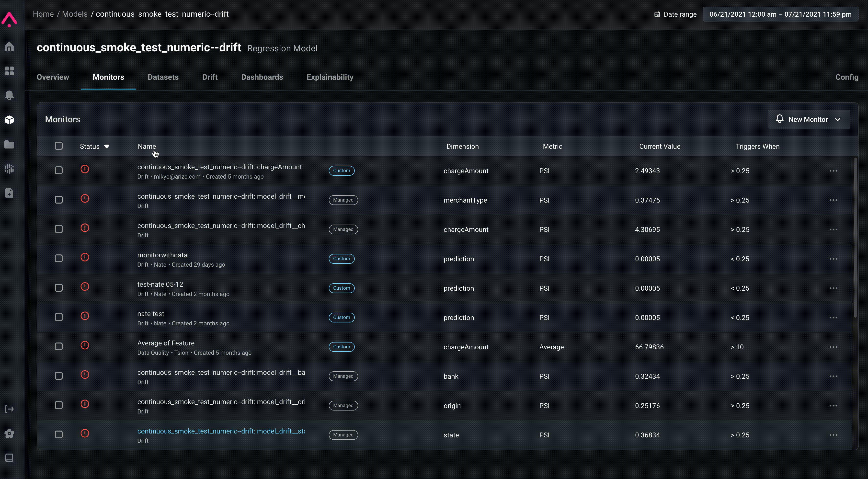Open the models cube icon in sidebar
868x479 pixels.
tap(9, 120)
